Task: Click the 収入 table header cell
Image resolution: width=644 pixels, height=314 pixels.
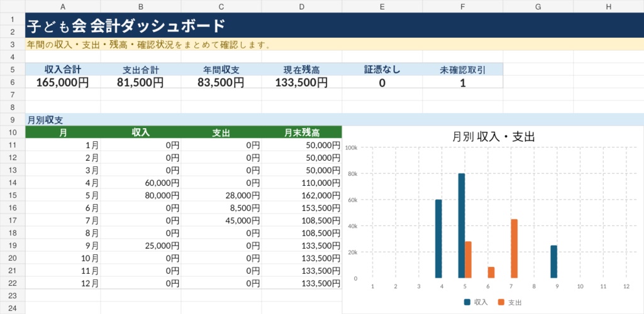Action: point(141,133)
